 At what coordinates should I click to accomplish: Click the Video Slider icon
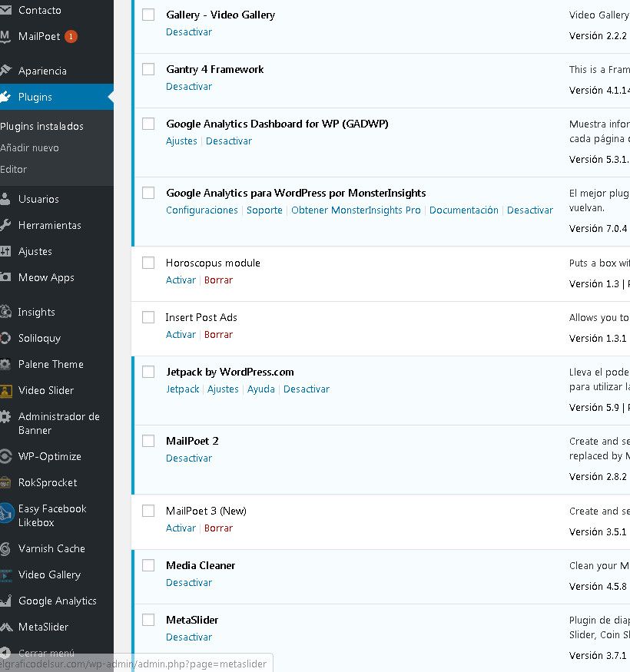point(5,390)
